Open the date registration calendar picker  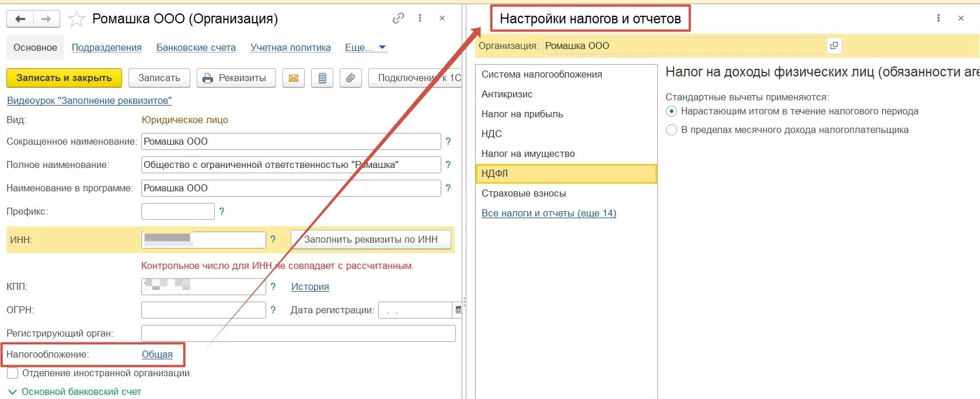pos(458,310)
